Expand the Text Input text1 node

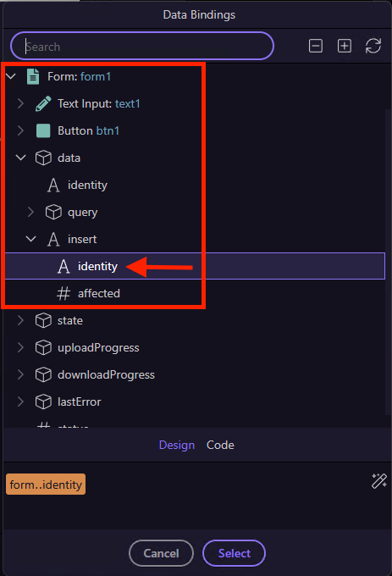[21, 103]
